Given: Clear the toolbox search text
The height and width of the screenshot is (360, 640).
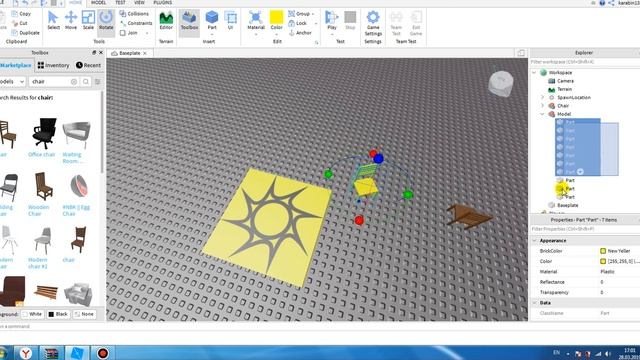Looking at the screenshot, I should 74,82.
